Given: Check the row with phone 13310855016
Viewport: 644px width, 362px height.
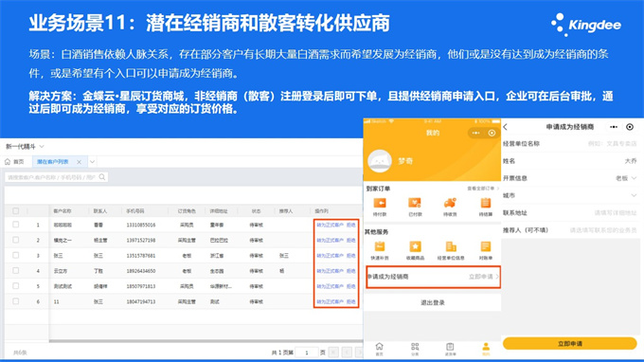Looking at the screenshot, I should (x=15, y=225).
